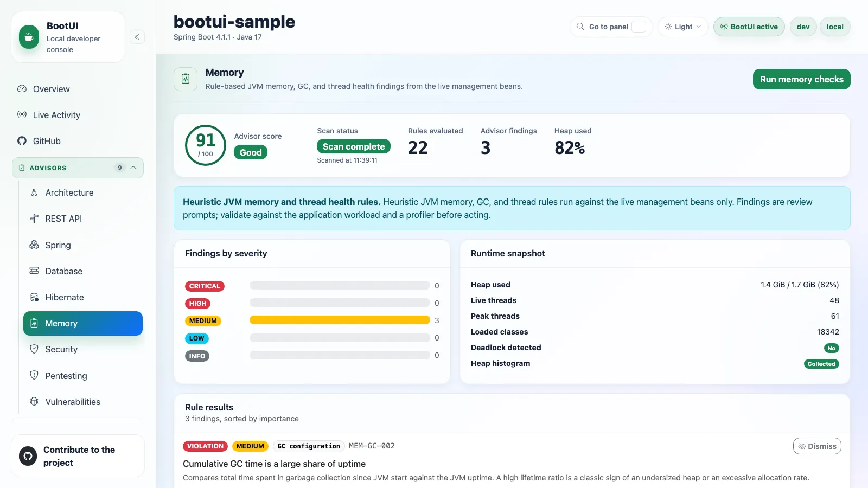Click the search magnifier icon in Go to panel
The width and height of the screenshot is (868, 488).
[x=580, y=27]
